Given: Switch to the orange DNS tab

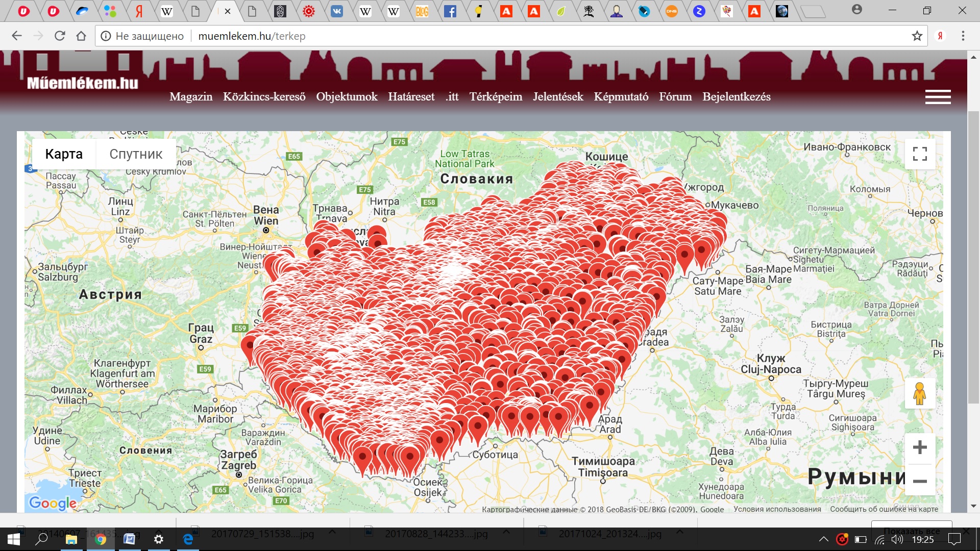Looking at the screenshot, I should 672,11.
